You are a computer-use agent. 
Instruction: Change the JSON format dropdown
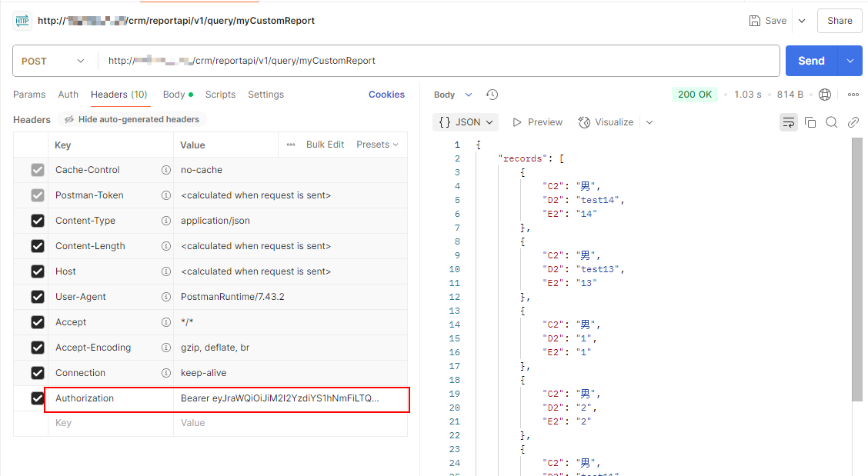click(x=466, y=122)
